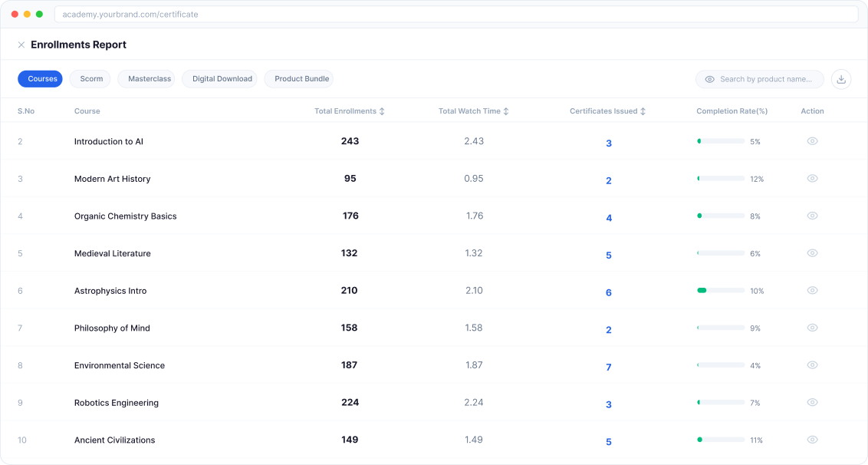Open details view for Introduction to AI

click(812, 141)
